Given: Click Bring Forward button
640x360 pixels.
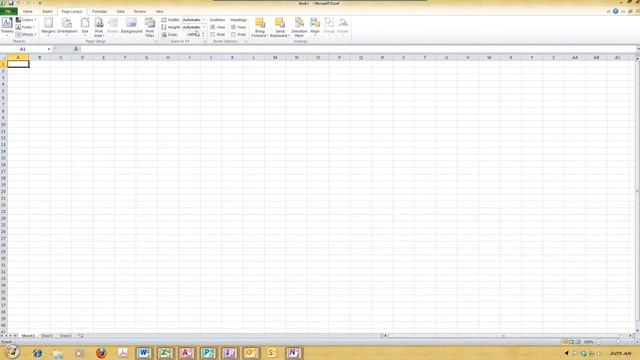Looking at the screenshot, I should [260, 27].
